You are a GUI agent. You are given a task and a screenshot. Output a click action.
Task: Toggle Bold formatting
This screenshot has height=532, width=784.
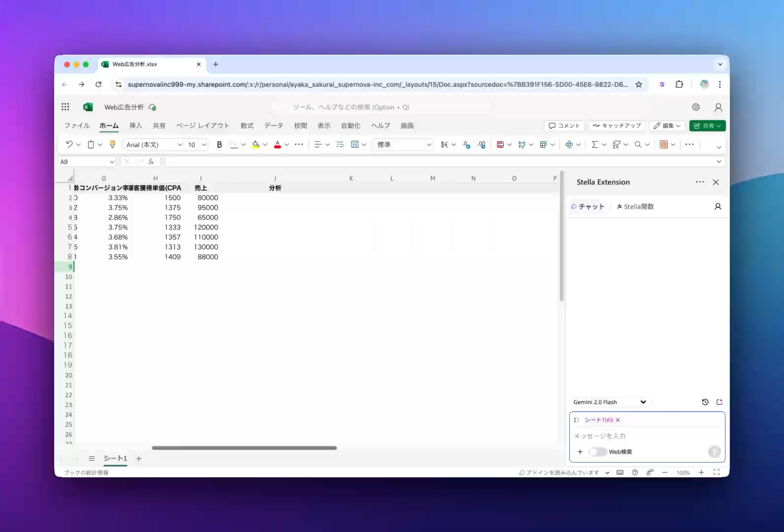coord(219,144)
